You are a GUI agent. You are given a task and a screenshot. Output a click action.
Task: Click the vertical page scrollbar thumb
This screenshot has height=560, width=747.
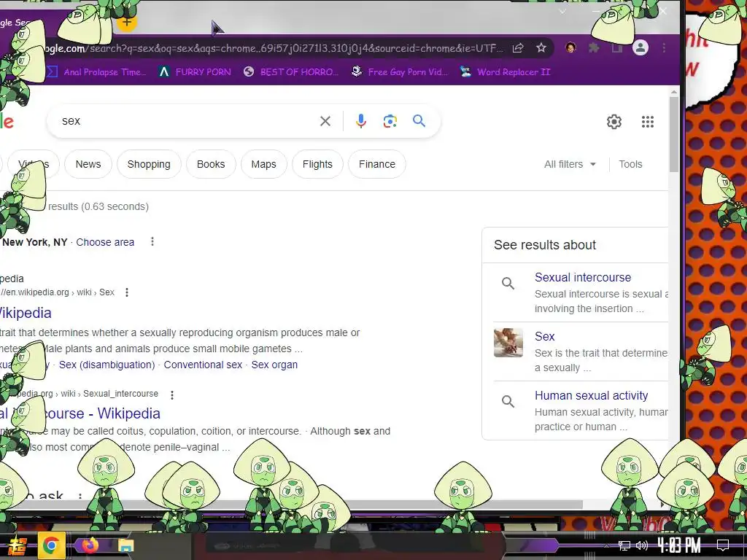click(673, 134)
